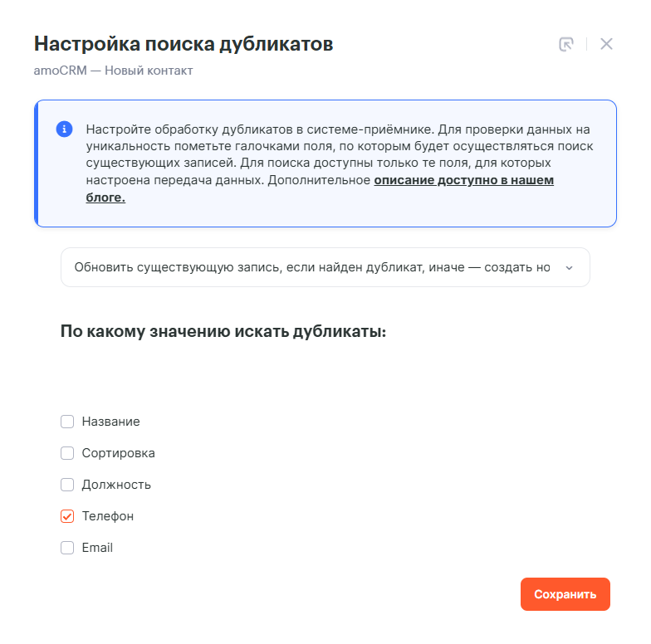Click the 'amoCRM — Новый контакт' subtitle
651x644 pixels.
[113, 71]
